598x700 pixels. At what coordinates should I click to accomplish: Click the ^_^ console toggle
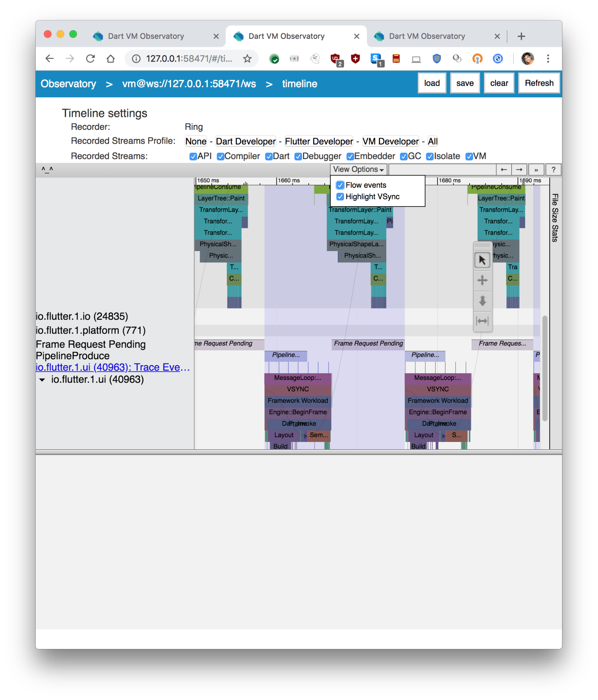[x=47, y=169]
